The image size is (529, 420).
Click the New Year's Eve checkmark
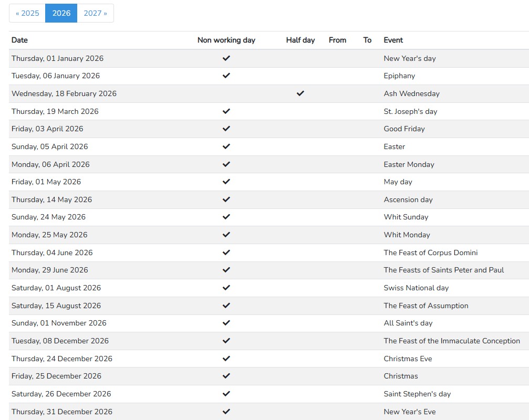pyautogui.click(x=226, y=412)
